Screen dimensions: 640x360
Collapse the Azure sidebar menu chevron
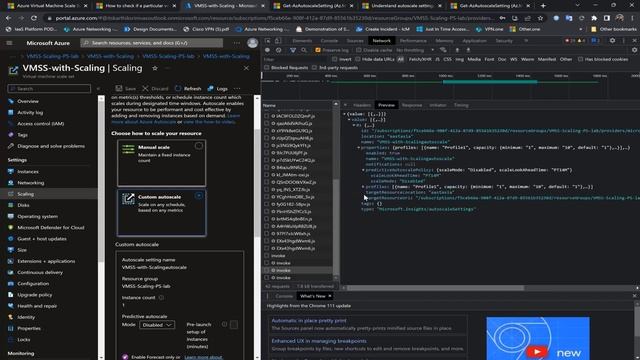98,89
